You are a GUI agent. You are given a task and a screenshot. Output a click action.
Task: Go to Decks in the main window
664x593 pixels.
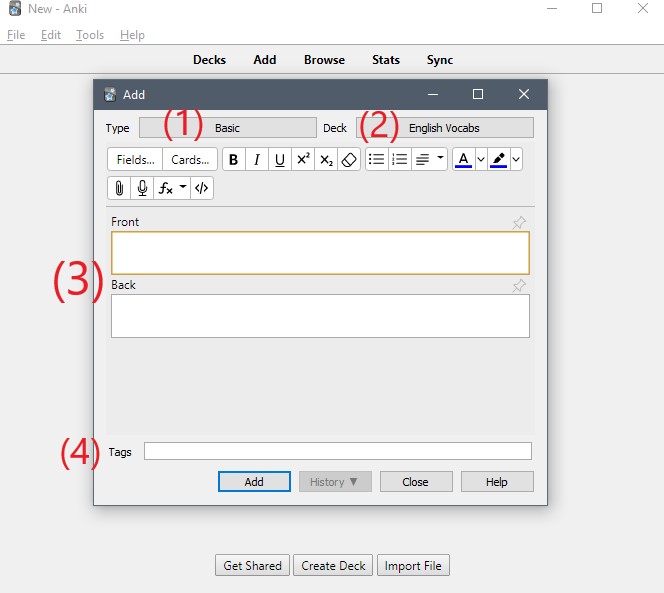pos(210,60)
